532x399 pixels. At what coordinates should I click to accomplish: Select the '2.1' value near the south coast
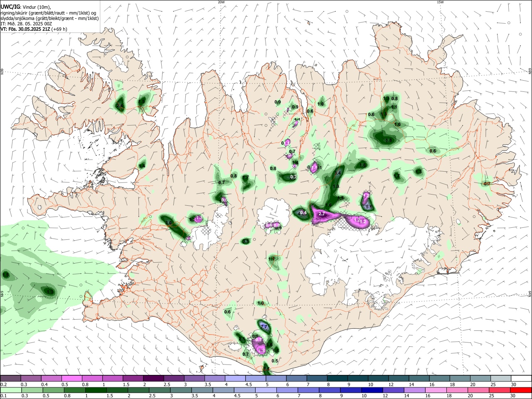[242, 339]
